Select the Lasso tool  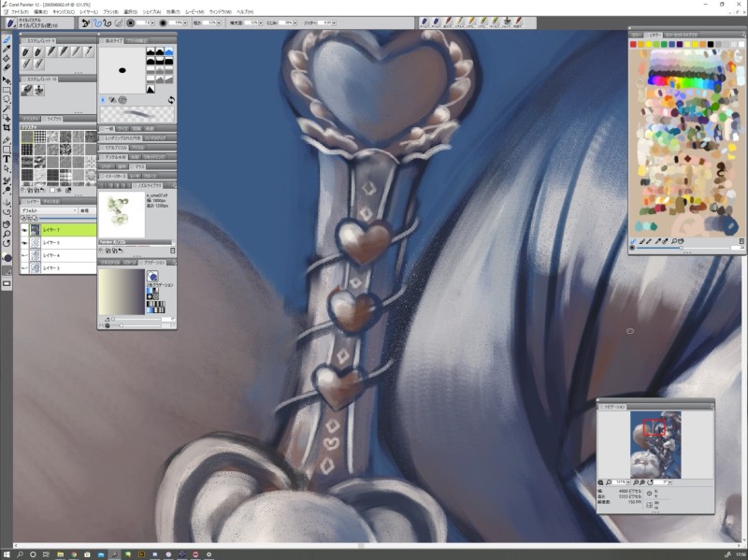[7, 99]
